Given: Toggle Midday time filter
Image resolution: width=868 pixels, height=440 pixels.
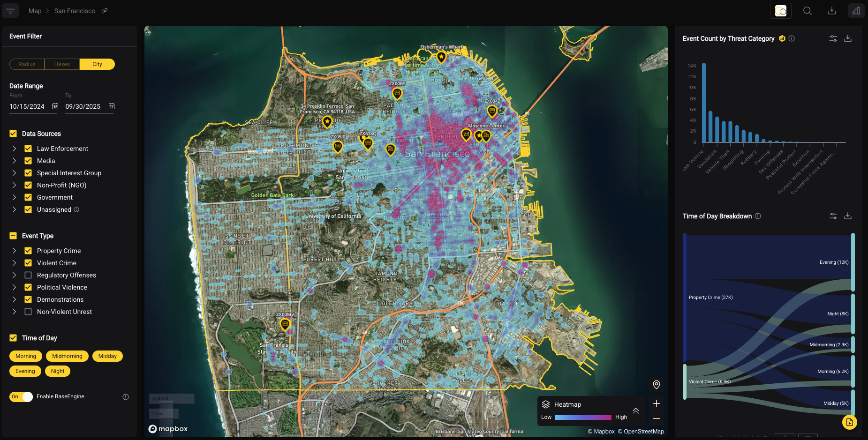Looking at the screenshot, I should [x=107, y=356].
